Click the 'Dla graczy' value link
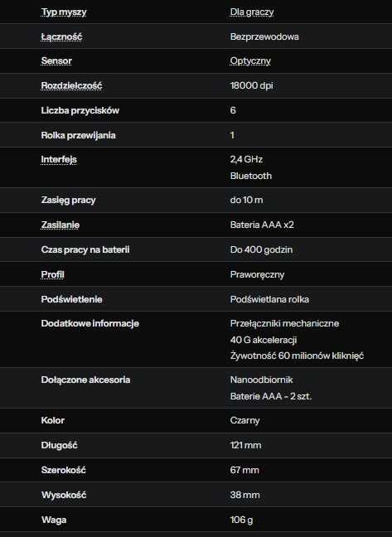This screenshot has width=392, height=537. 252,12
